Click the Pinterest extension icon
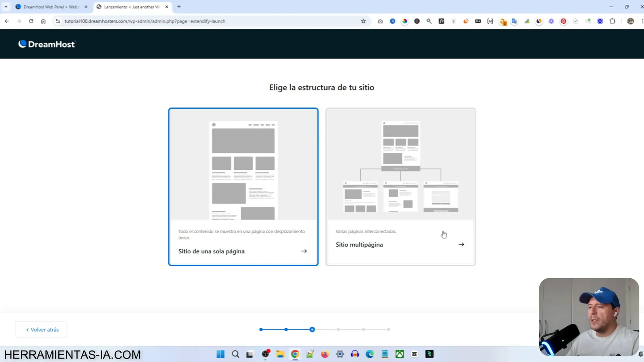 [x=563, y=21]
